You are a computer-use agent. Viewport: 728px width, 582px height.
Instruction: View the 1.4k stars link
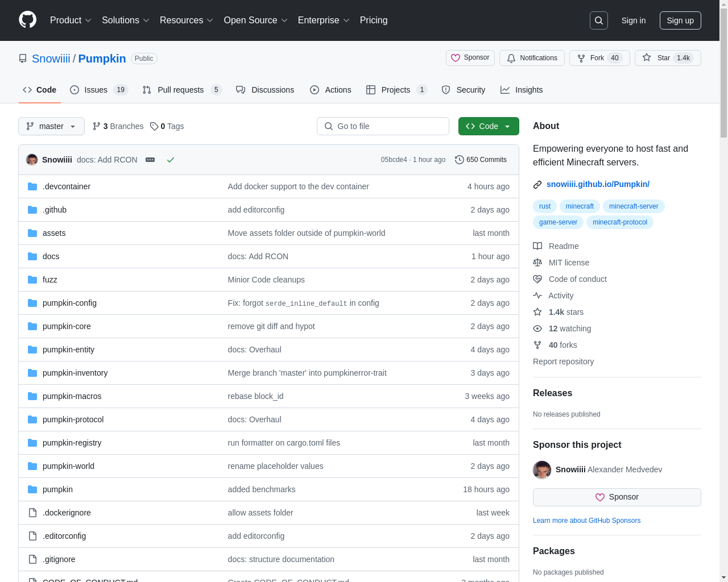(558, 312)
